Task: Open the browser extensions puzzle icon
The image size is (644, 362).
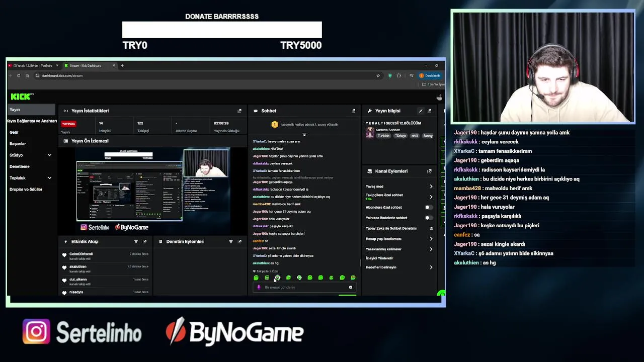Action: click(399, 75)
